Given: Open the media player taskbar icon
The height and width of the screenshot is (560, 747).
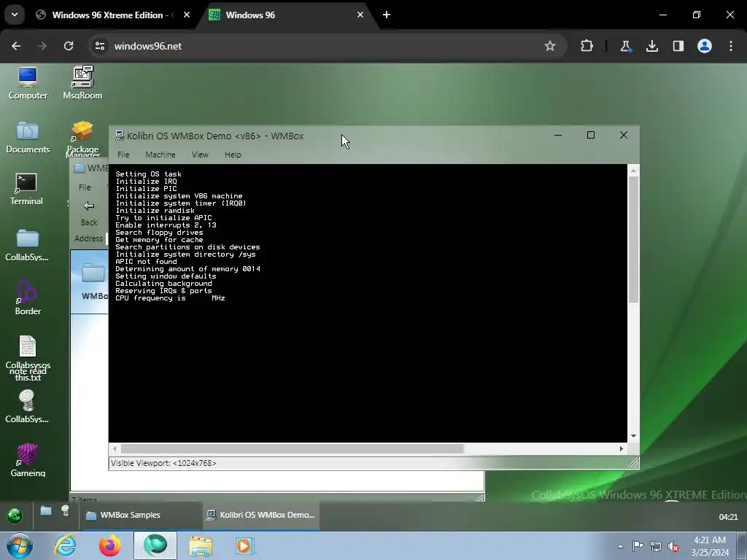Looking at the screenshot, I should tap(245, 545).
